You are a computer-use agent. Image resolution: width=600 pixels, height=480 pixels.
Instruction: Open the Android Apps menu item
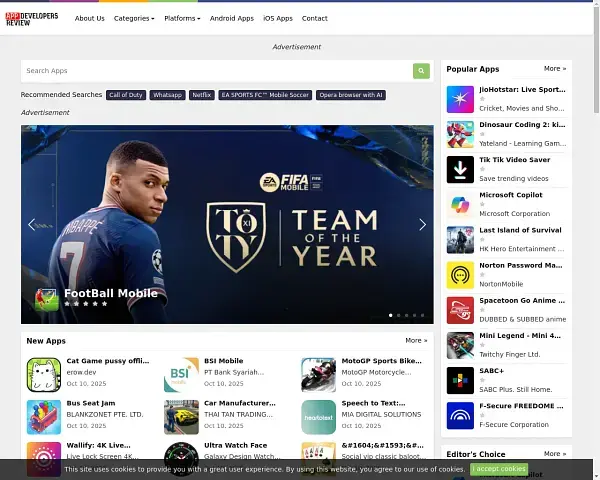tap(232, 18)
